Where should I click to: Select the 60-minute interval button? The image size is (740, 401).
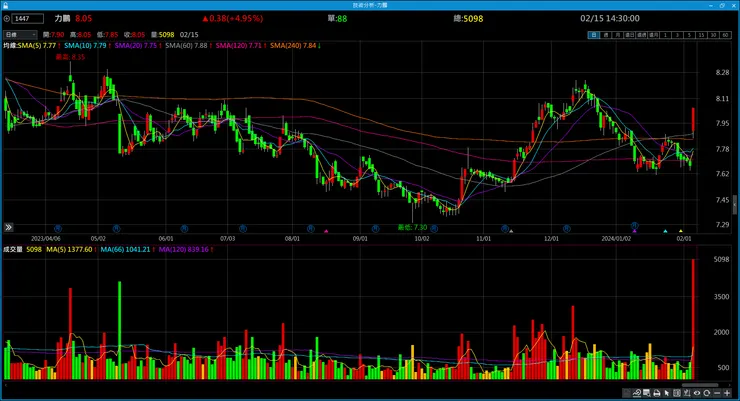coord(725,35)
